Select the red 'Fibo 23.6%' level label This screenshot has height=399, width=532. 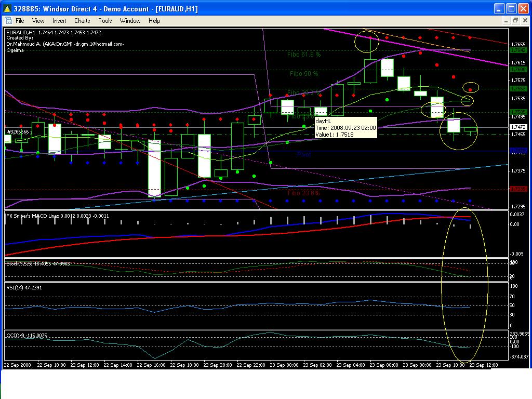click(x=303, y=193)
